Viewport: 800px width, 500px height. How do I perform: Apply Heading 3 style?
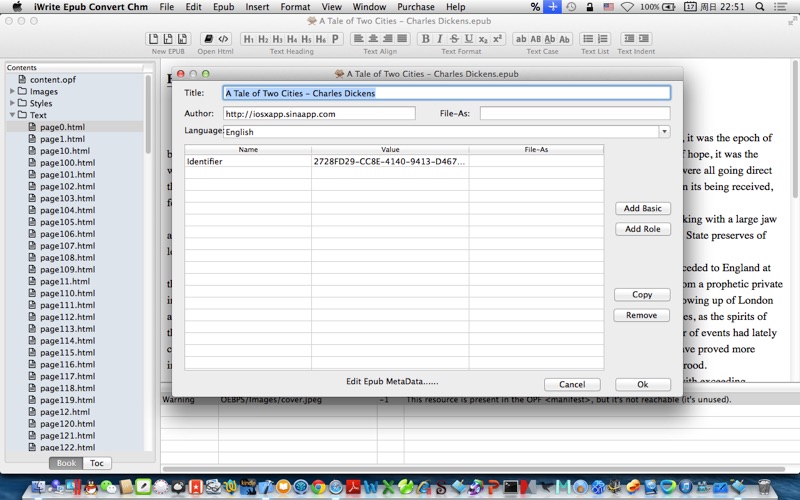click(278, 39)
